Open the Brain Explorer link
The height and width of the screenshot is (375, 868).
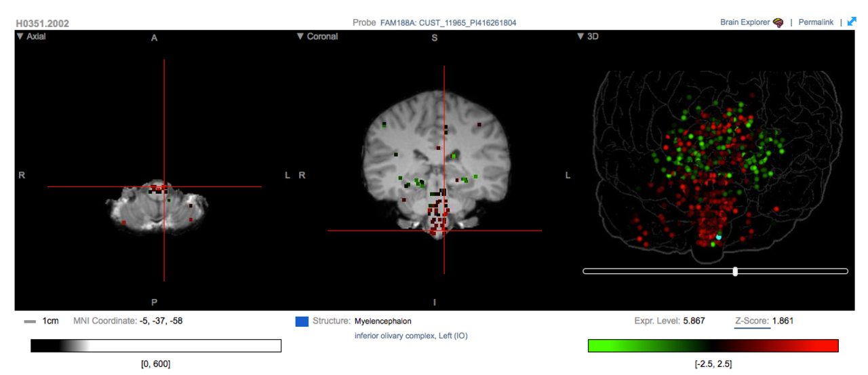(x=745, y=22)
